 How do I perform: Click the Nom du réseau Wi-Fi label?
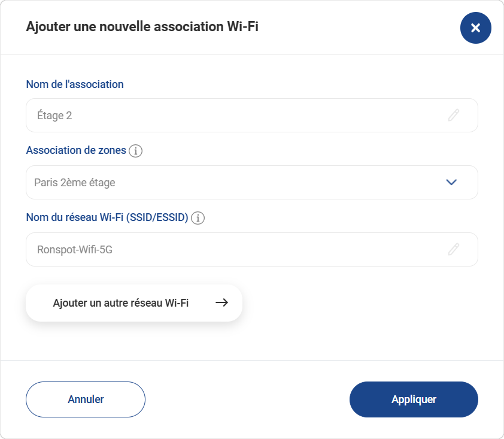coord(107,218)
